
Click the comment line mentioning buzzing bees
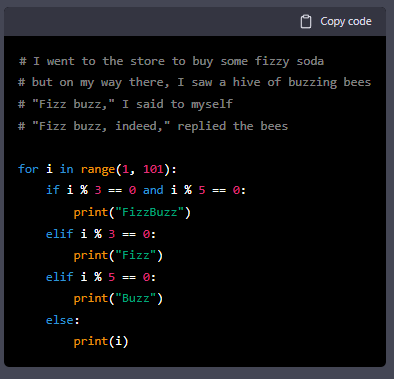click(195, 83)
